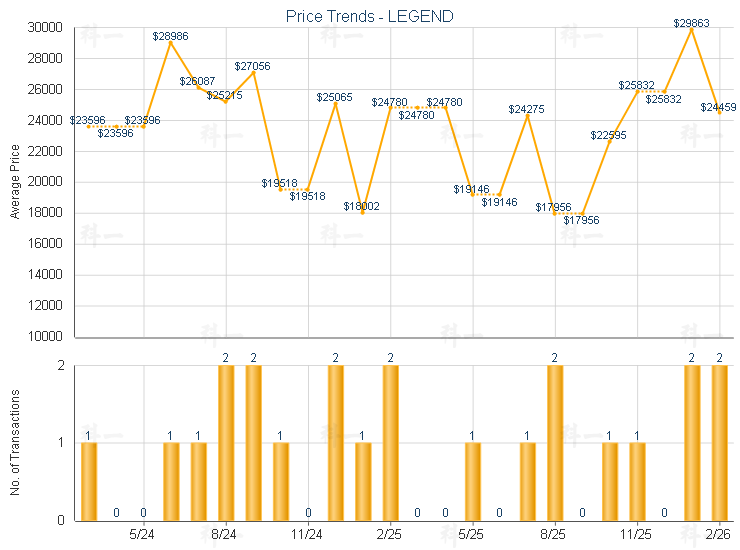Viewport: 740px width, 550px height.
Task: Click the $22595 data point
Action: coord(609,141)
